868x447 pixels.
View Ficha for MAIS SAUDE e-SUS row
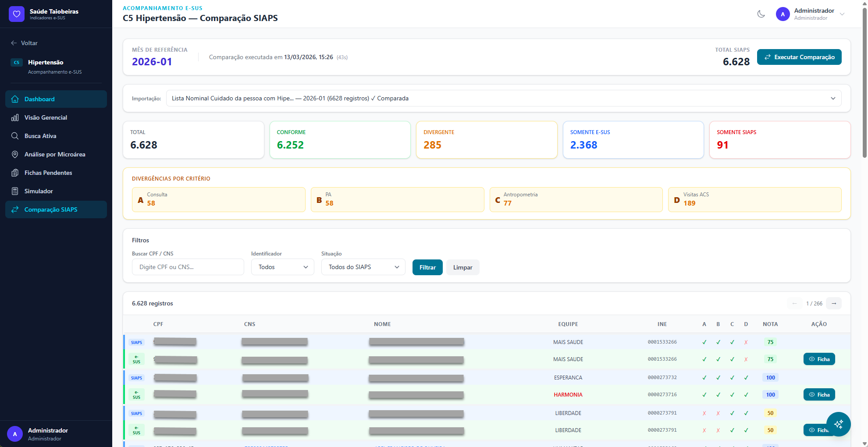819,359
